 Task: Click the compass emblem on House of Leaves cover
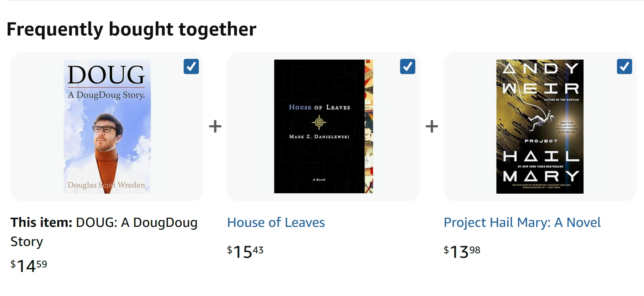(319, 122)
